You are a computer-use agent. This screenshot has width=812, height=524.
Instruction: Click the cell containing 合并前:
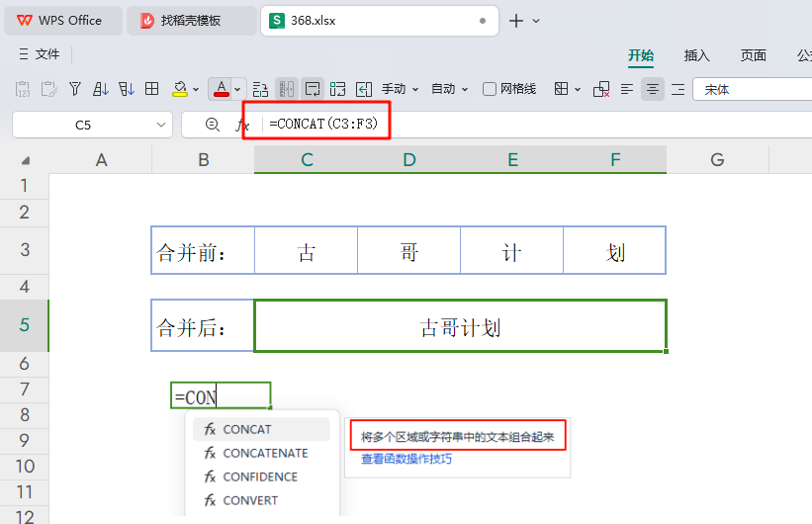click(203, 250)
